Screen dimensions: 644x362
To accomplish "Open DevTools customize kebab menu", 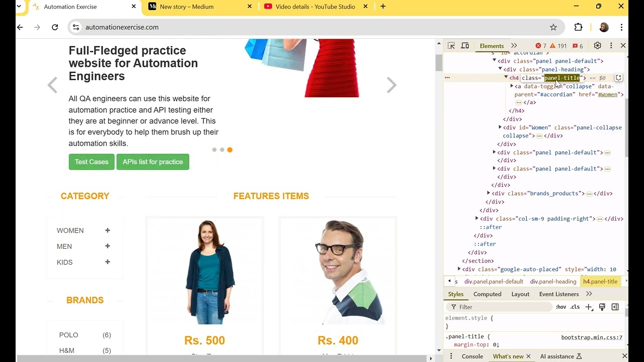I will tap(611, 46).
